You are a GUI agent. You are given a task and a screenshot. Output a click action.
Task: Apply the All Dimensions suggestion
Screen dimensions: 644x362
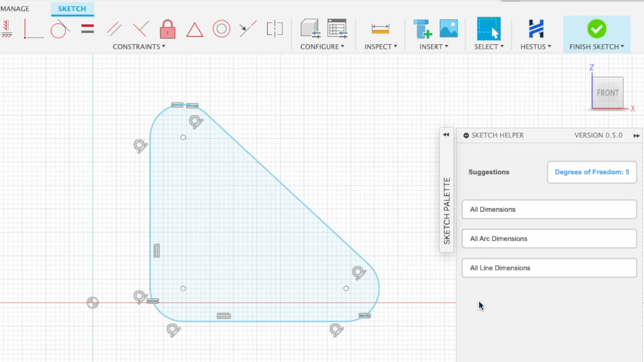pos(549,209)
